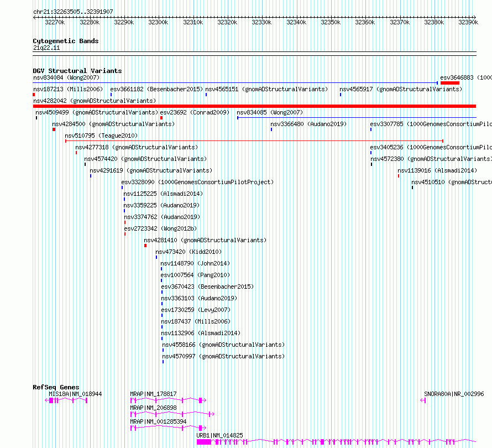Screen dimensions: 492x448
Task: Click the red esv23692 variant marker
Action: tap(161, 118)
